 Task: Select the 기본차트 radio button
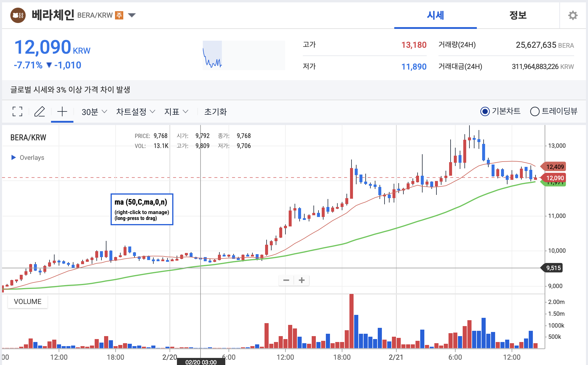click(485, 111)
